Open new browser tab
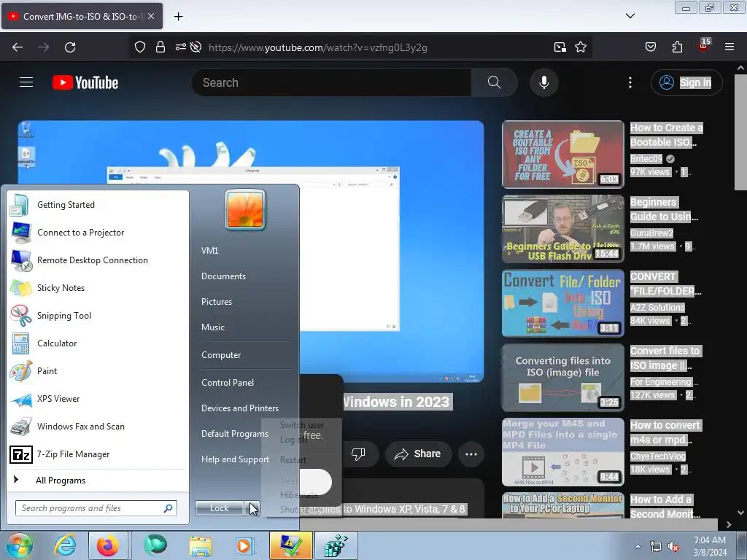 [x=178, y=17]
